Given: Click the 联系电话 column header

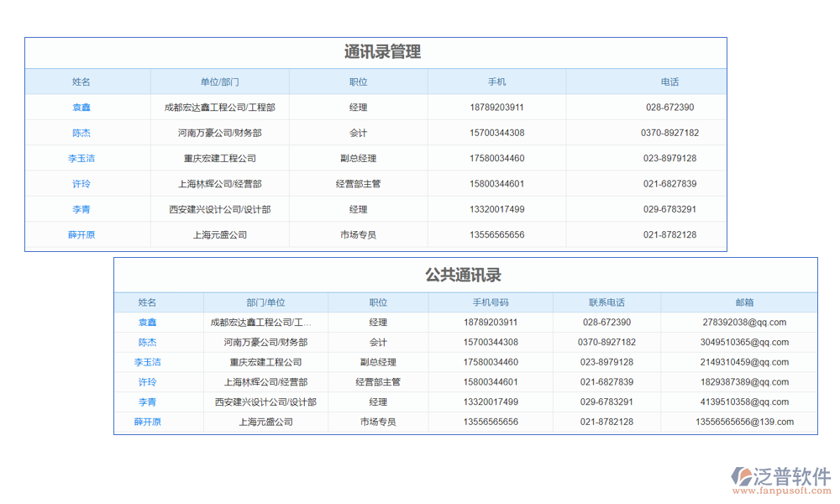Looking at the screenshot, I should [x=606, y=302].
